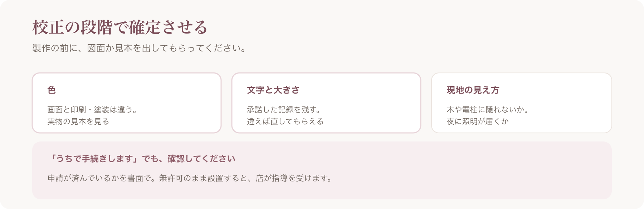Select the 色 card

pyautogui.click(x=127, y=103)
